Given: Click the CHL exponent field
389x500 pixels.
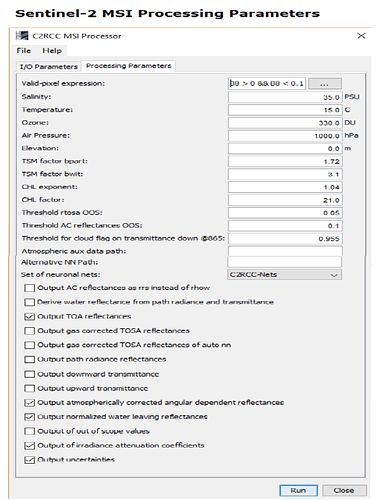Looking at the screenshot, I should (x=285, y=187).
